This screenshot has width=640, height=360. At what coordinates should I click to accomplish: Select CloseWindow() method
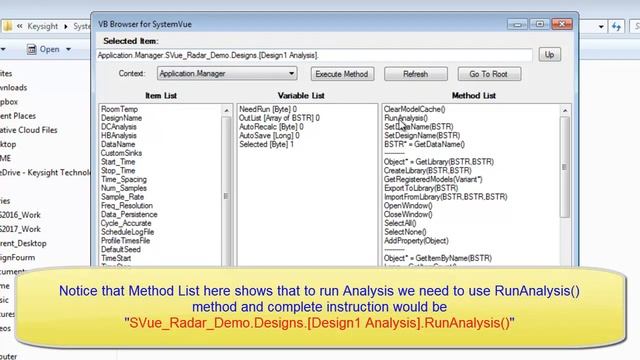click(x=408, y=214)
